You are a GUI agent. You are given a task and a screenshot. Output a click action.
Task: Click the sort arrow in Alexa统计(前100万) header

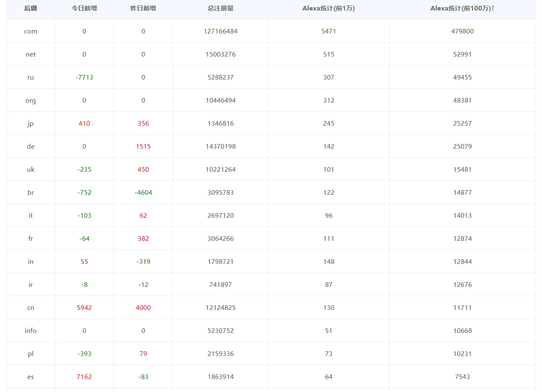coord(493,8)
